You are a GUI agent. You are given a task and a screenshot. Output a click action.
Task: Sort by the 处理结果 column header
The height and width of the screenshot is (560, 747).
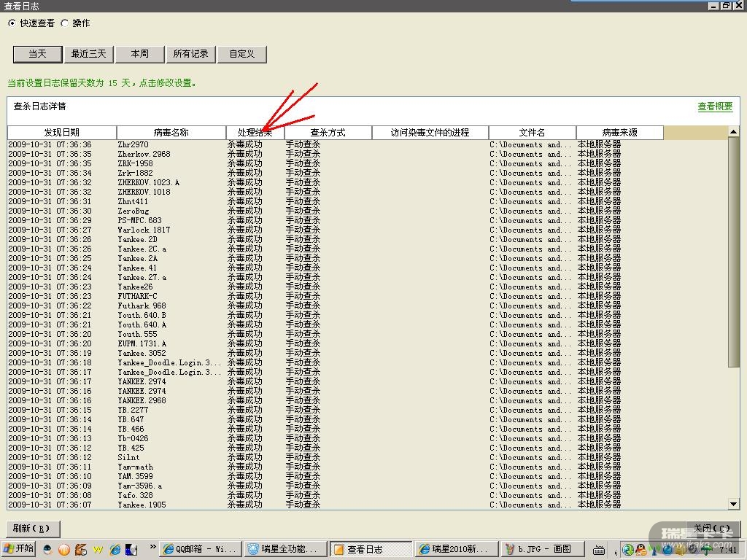tap(255, 133)
